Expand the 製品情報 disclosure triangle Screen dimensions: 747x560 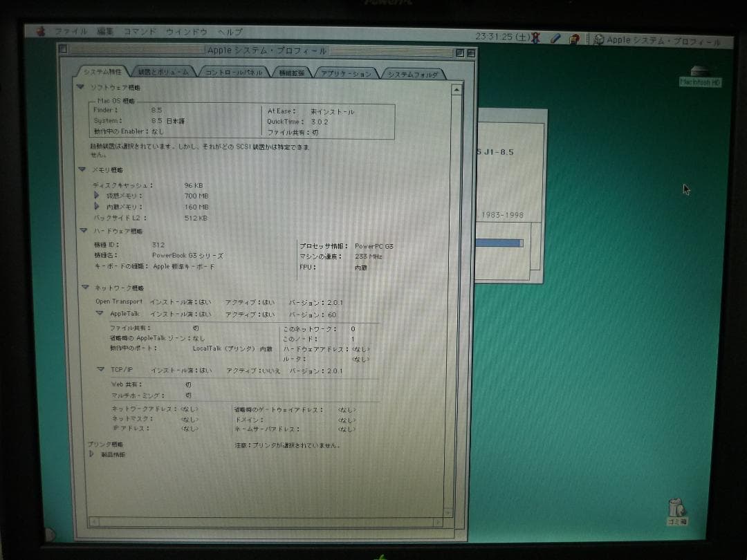tap(91, 454)
